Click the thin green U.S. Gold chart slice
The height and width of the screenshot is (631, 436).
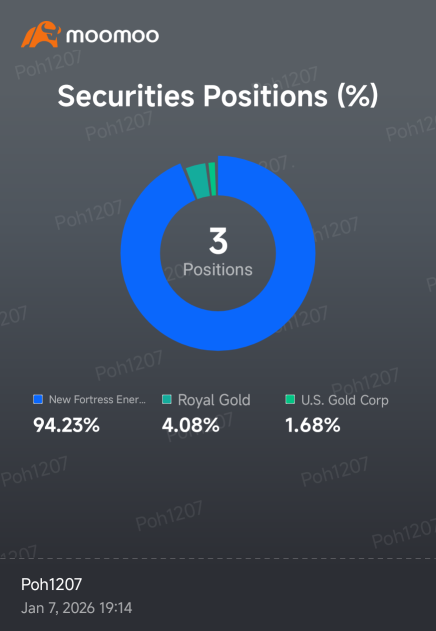click(x=212, y=179)
